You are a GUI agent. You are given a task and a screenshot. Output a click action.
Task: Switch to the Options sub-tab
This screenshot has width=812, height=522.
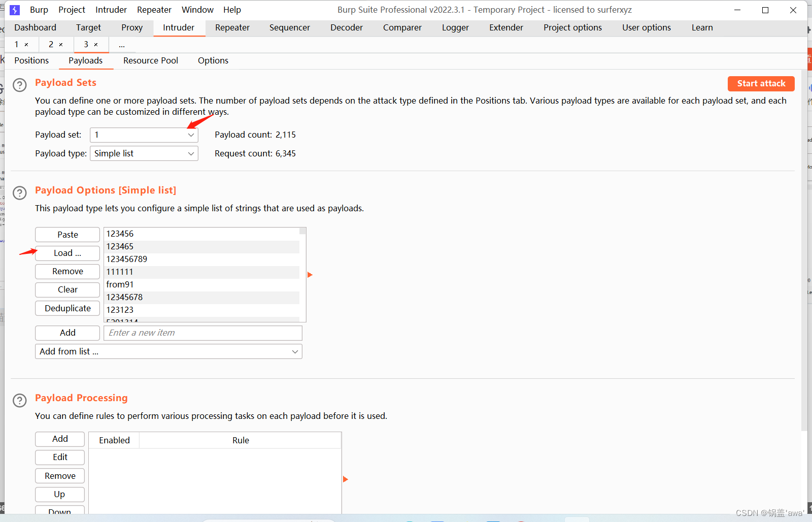pos(213,60)
